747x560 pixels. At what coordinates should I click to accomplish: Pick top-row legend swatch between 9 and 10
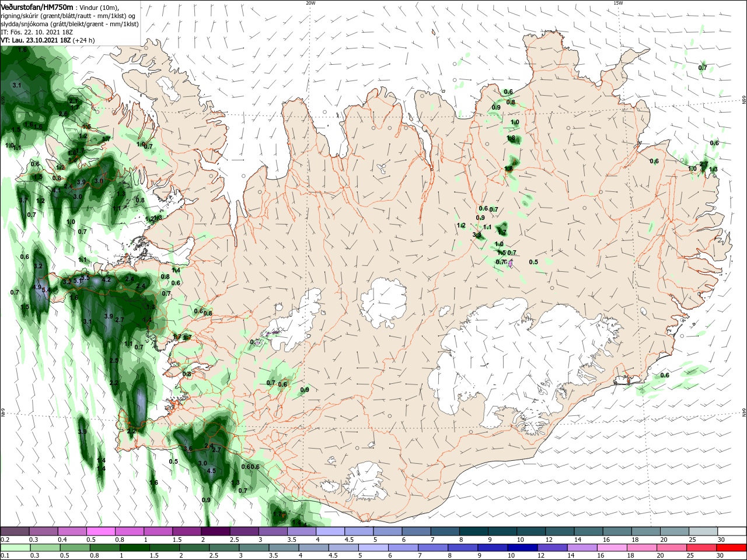pos(502,531)
